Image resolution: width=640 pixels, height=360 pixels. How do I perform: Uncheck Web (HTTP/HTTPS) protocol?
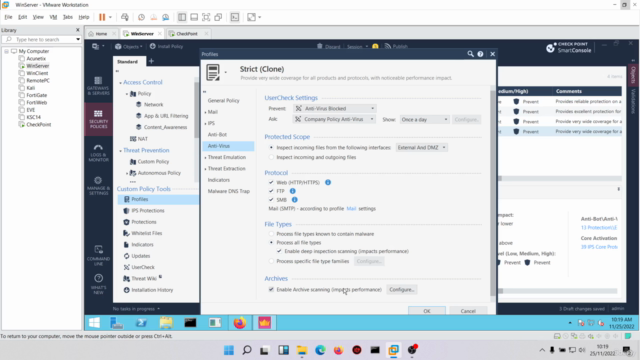coord(271,182)
